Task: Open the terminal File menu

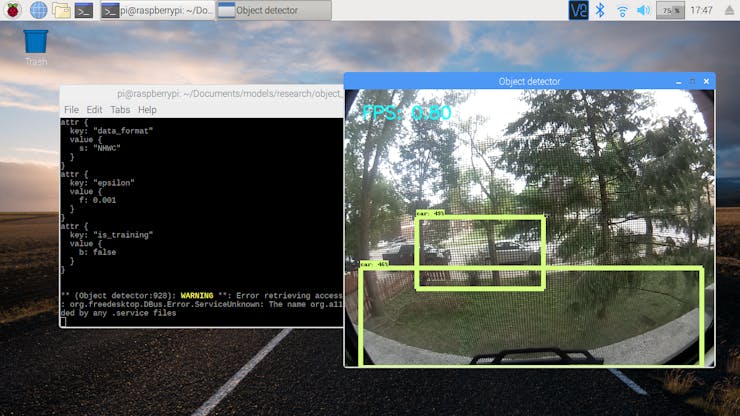Action: 71,110
